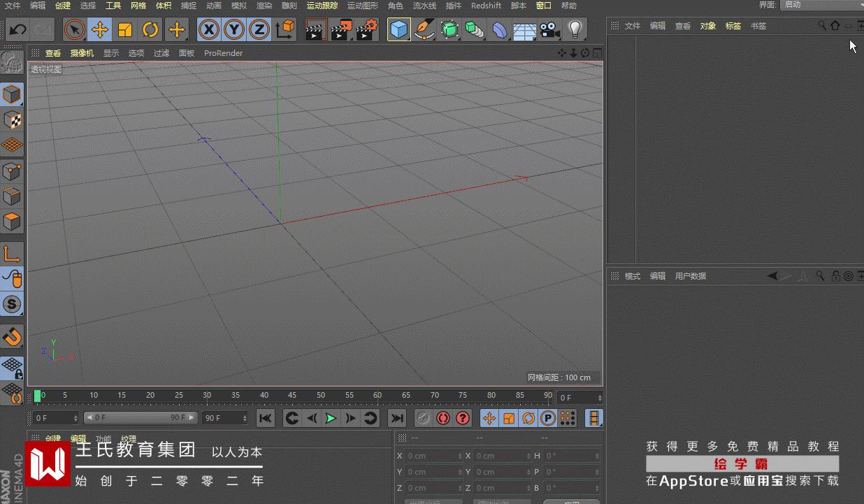Click frame 30 on the timeline ruler
The image size is (864, 504).
207,396
